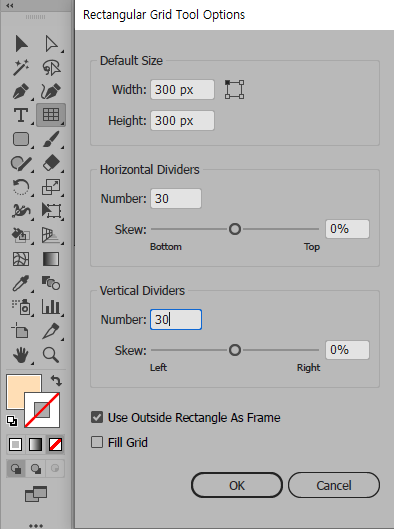Select the Pen tool
Viewport: 394px width, 529px height.
pos(21,91)
